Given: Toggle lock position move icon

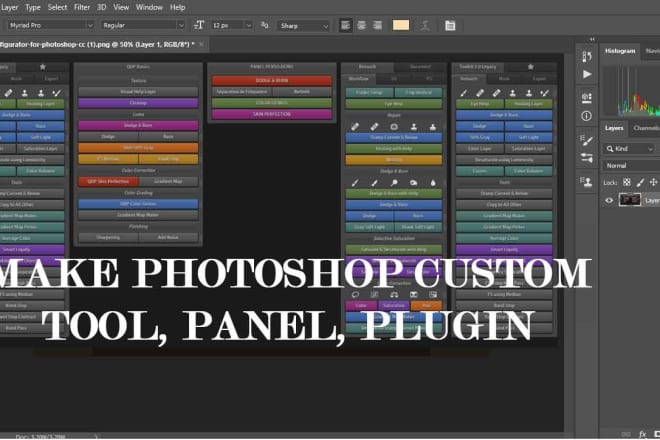Looking at the screenshot, I should pos(653,182).
